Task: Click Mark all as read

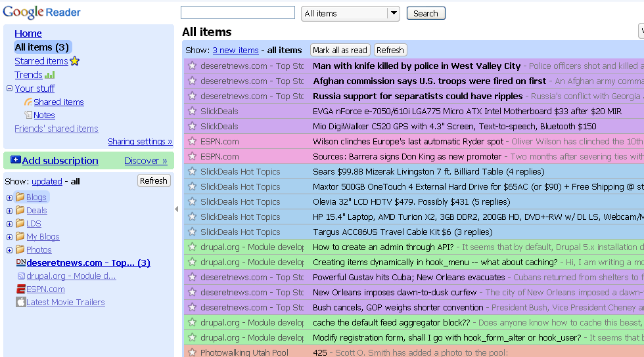Action: [x=340, y=50]
